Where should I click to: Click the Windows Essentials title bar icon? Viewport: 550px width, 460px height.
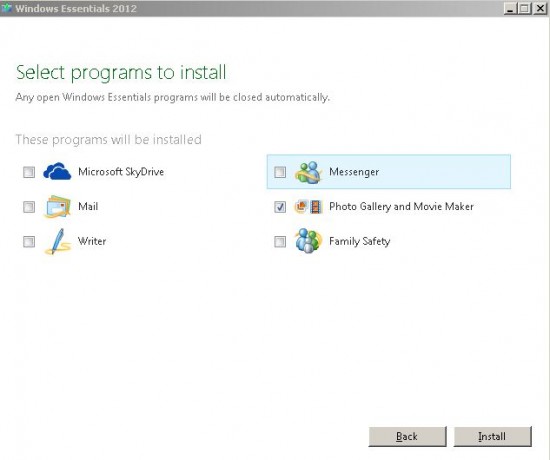point(6,8)
